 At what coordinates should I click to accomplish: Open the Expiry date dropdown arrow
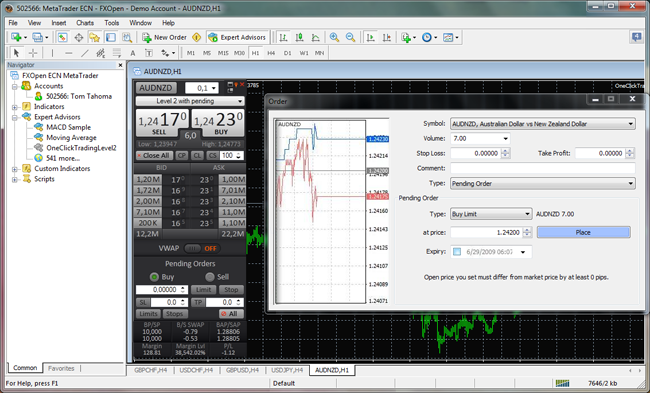(523, 252)
